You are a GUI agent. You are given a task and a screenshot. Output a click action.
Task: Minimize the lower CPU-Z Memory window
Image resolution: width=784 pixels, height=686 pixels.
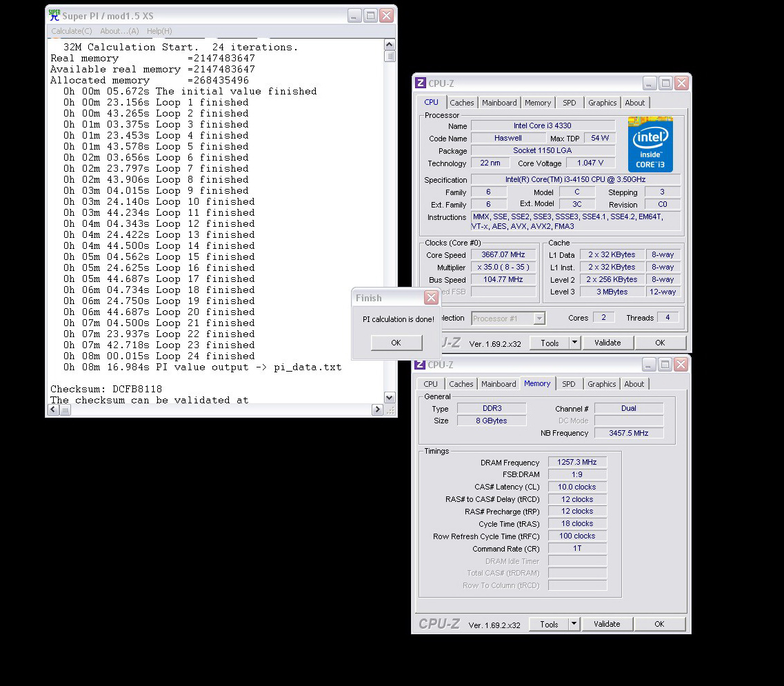point(649,365)
